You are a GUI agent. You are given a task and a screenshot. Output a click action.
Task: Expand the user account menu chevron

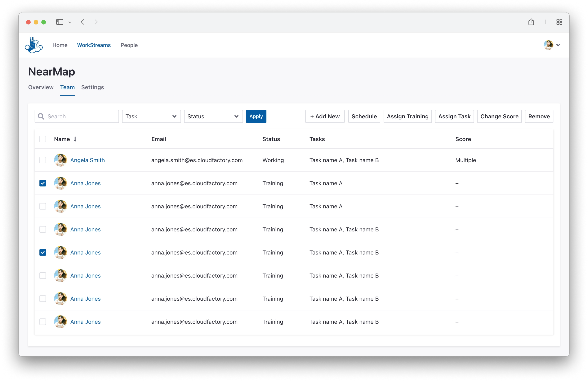point(558,45)
